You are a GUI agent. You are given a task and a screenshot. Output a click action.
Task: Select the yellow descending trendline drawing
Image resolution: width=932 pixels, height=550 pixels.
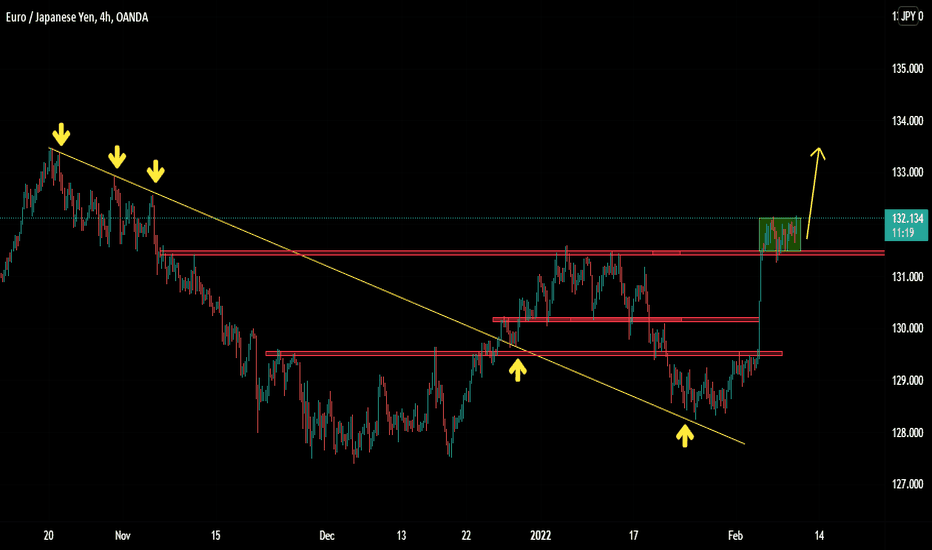click(396, 296)
